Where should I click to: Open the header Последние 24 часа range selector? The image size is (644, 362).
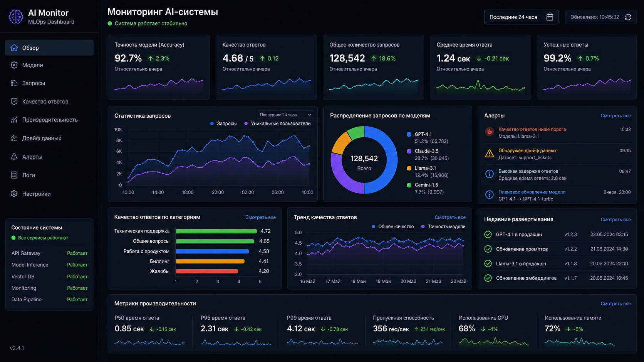click(x=521, y=17)
